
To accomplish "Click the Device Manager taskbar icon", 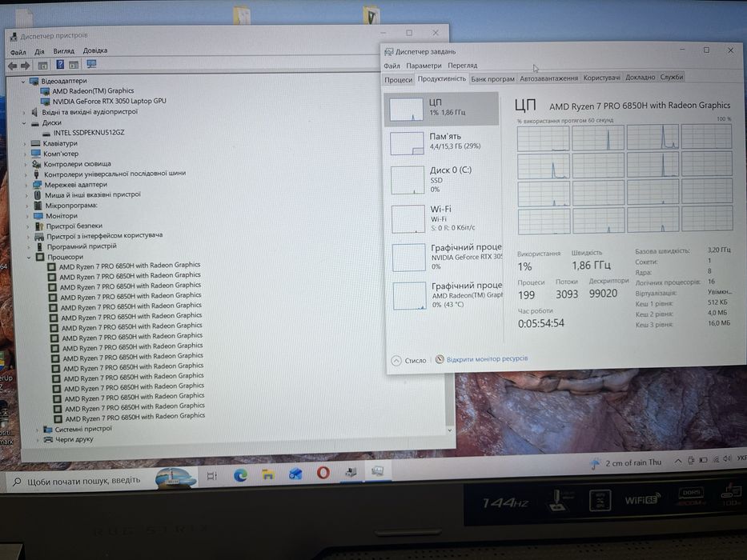I will pyautogui.click(x=351, y=472).
